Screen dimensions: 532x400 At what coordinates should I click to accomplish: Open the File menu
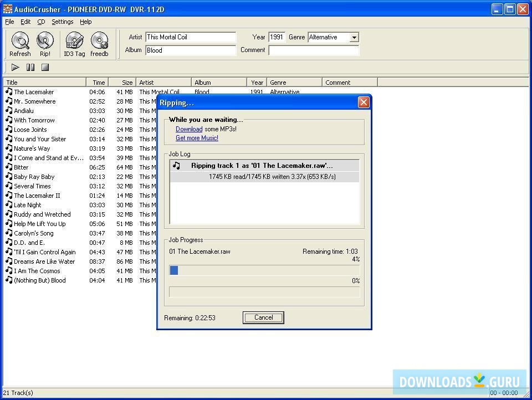[9, 22]
